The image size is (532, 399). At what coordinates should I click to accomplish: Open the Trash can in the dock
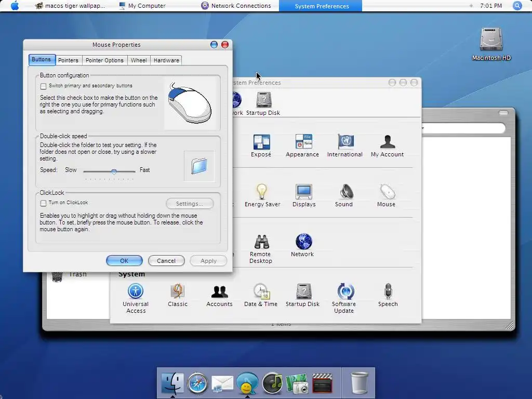360,383
